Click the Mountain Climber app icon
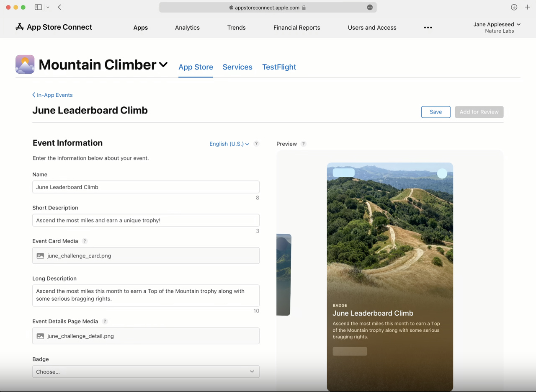Image resolution: width=536 pixels, height=392 pixels. point(25,64)
